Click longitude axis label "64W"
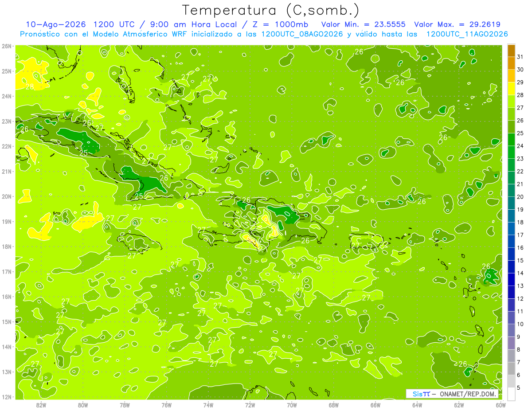This screenshot has width=532, height=411. pos(417,405)
